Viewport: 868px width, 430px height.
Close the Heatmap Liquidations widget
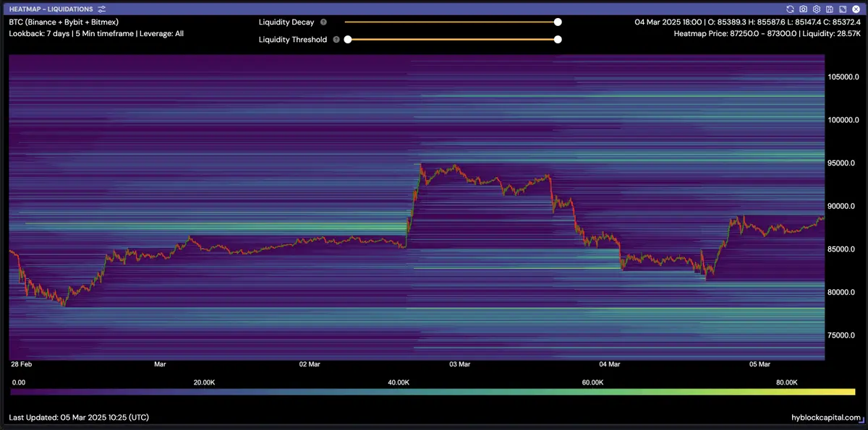(x=854, y=9)
